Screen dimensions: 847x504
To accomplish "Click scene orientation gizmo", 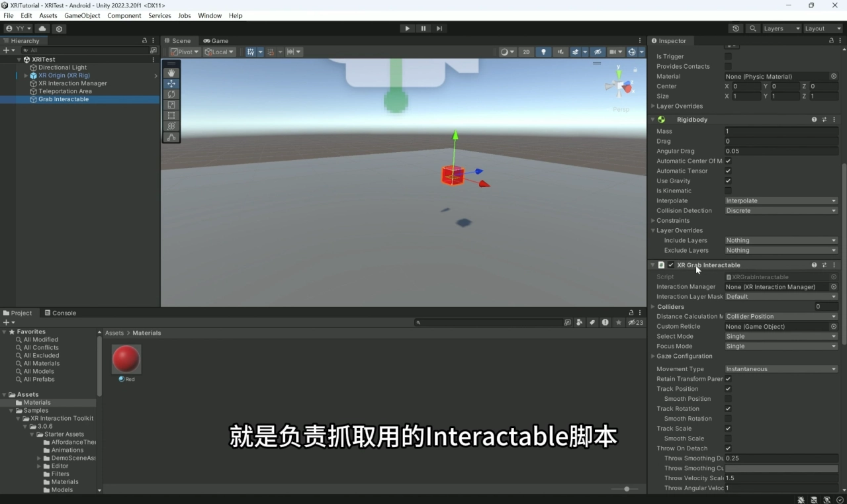I will point(621,85).
